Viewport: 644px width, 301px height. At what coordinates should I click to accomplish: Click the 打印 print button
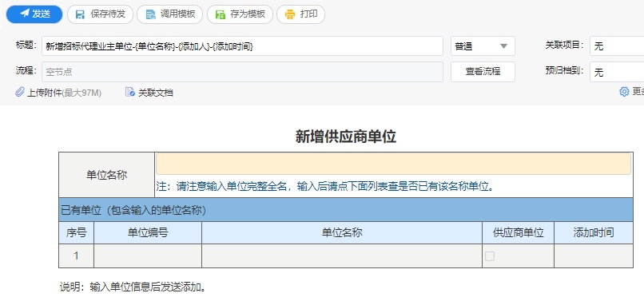coord(300,14)
